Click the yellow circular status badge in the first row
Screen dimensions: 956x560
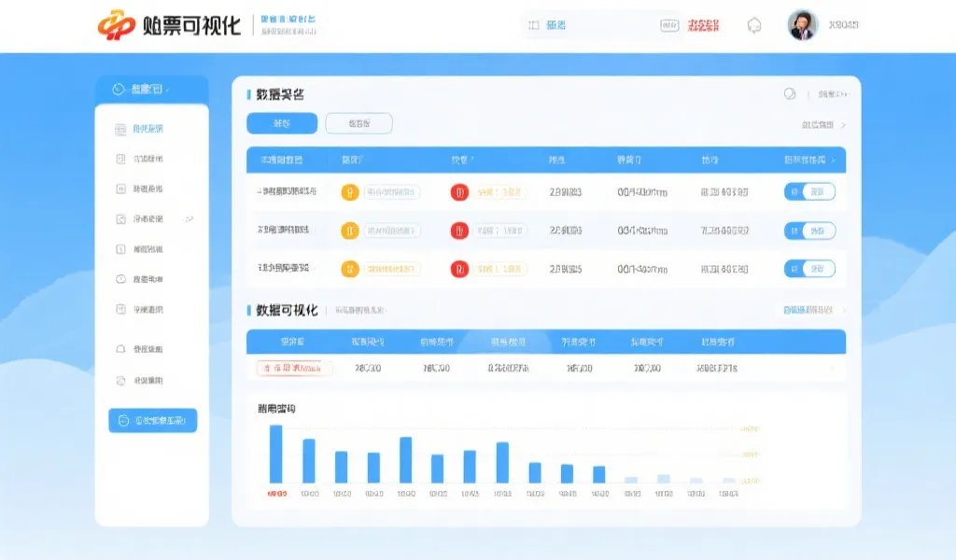point(348,191)
